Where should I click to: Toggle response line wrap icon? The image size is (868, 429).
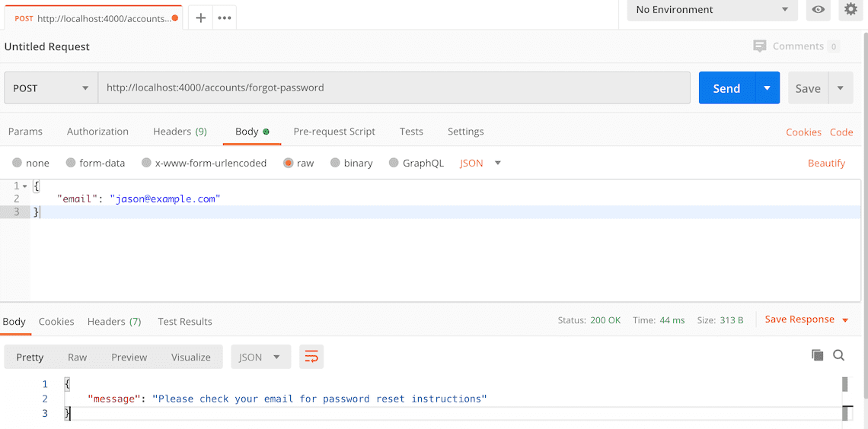311,357
